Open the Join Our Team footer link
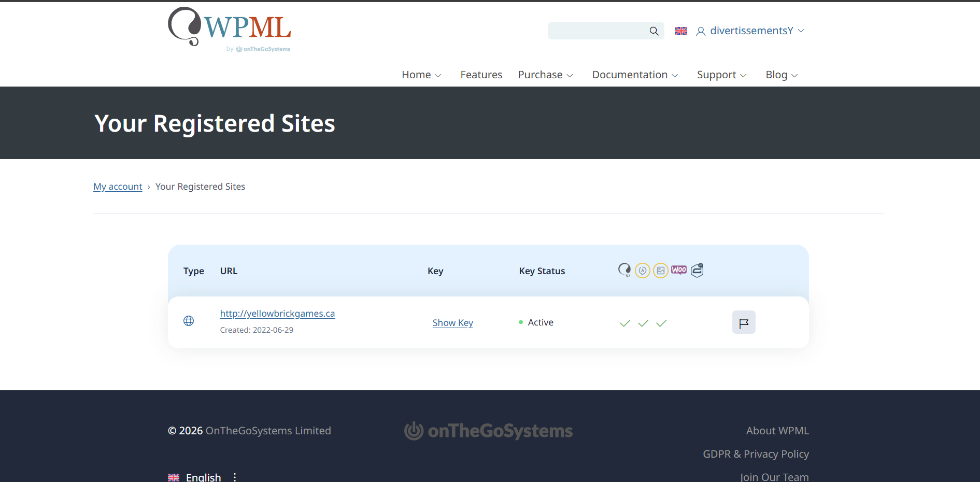The width and height of the screenshot is (980, 482). (x=774, y=477)
